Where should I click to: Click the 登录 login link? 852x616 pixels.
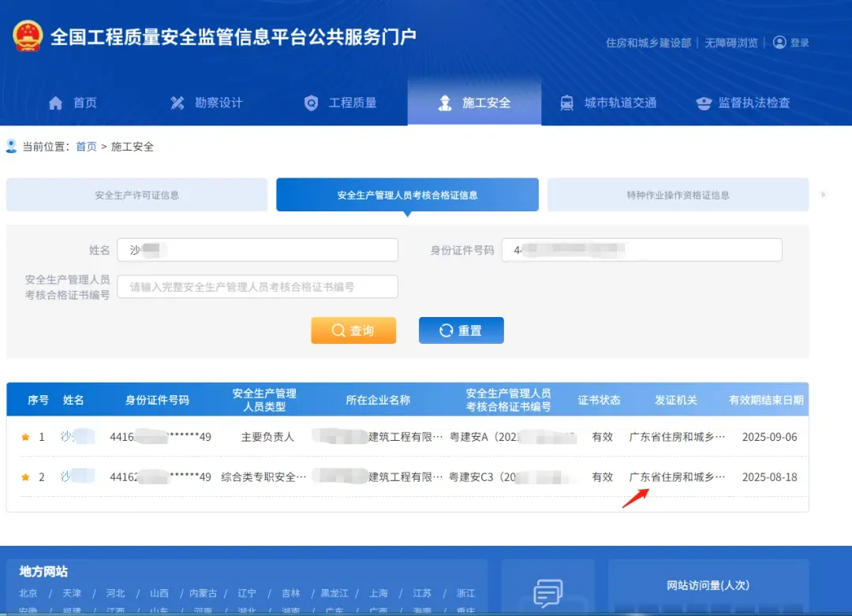pos(799,43)
